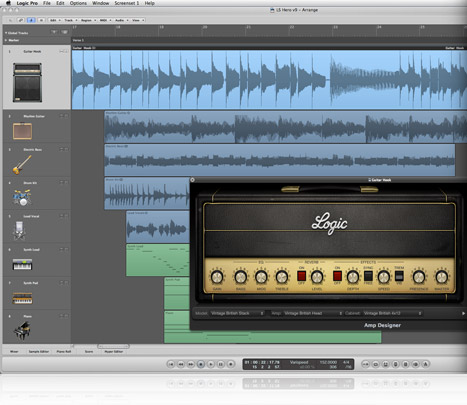This screenshot has width=467, height=405.
Task: Expand Amp Designer with the side arrow
Action: [x=463, y=313]
